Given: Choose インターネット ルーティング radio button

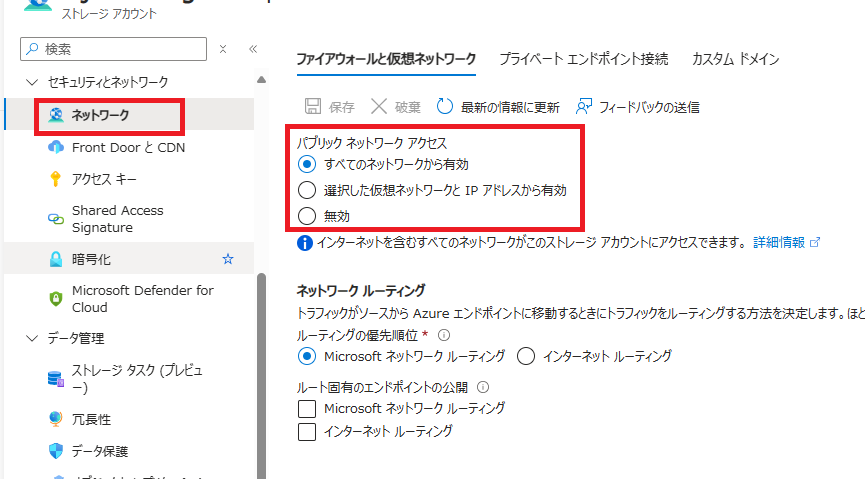Looking at the screenshot, I should [526, 356].
